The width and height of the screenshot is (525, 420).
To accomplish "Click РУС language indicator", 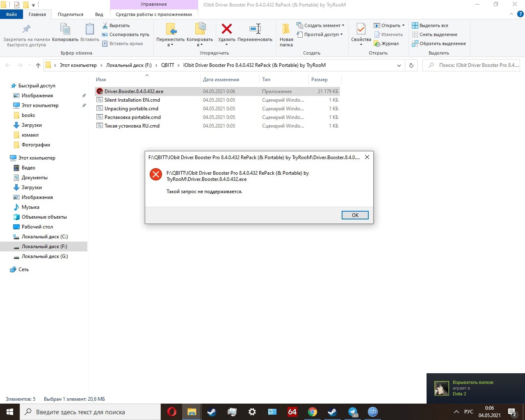I will 468,412.
